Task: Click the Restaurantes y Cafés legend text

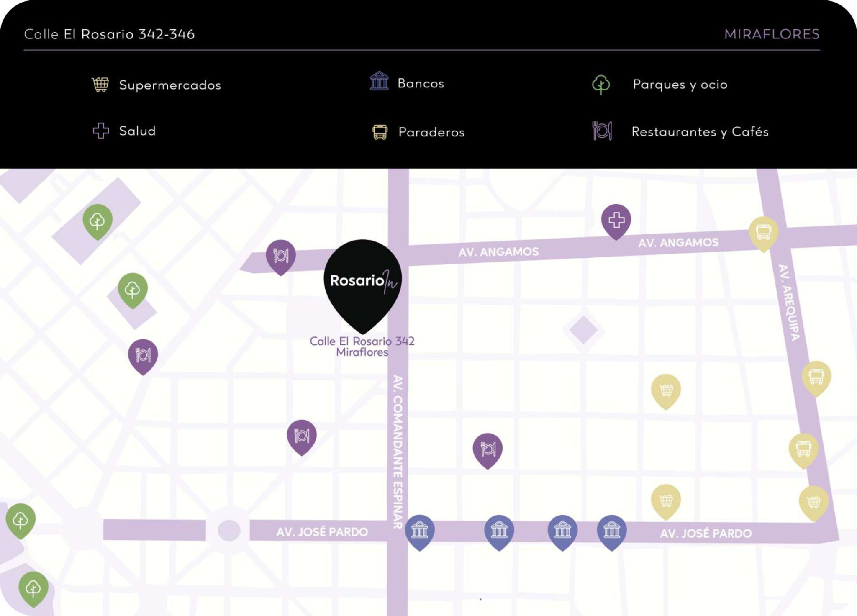Action: pyautogui.click(x=700, y=132)
